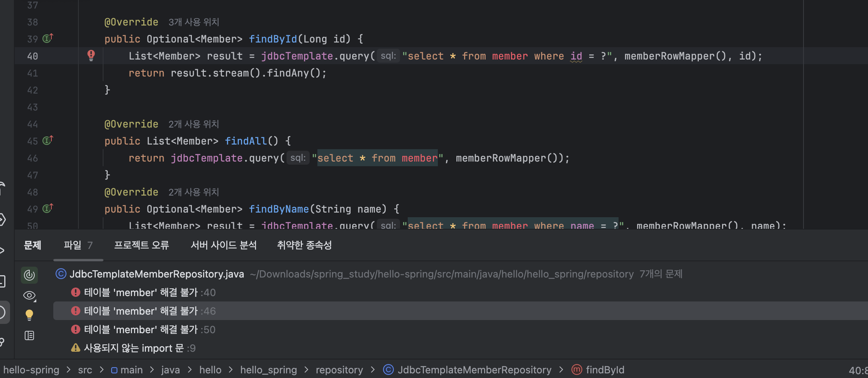Open view options eye icon in Problems panel
Image resolution: width=868 pixels, height=378 pixels.
click(x=29, y=296)
